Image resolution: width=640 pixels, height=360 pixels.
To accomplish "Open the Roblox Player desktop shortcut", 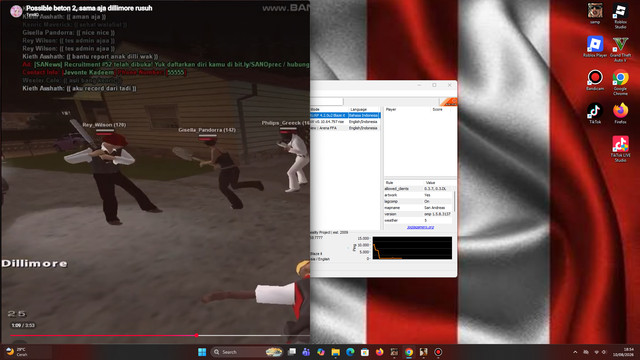I will click(x=595, y=46).
